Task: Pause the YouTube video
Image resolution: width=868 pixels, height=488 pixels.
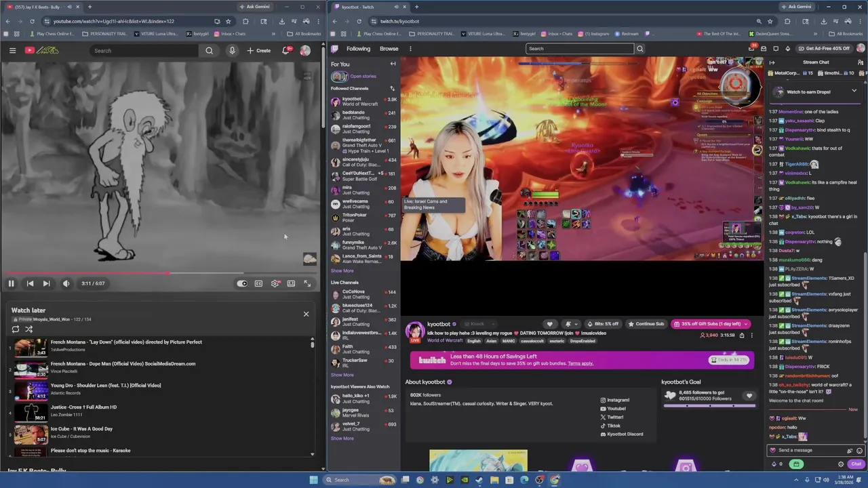Action: (x=11, y=283)
